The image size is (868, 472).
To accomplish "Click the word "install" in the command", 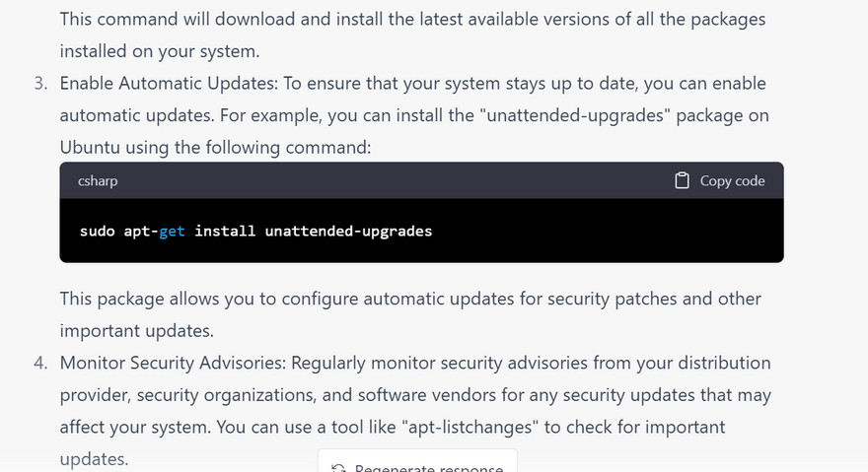I will pyautogui.click(x=225, y=231).
